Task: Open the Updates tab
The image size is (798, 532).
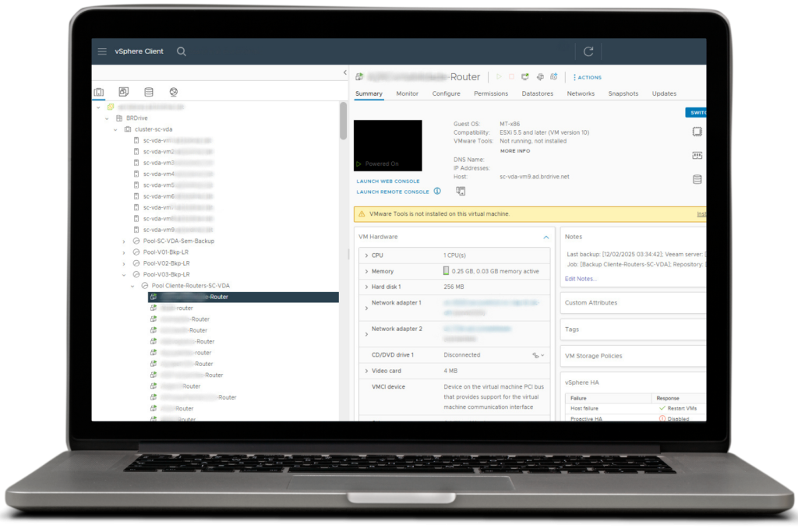Action: pos(664,93)
